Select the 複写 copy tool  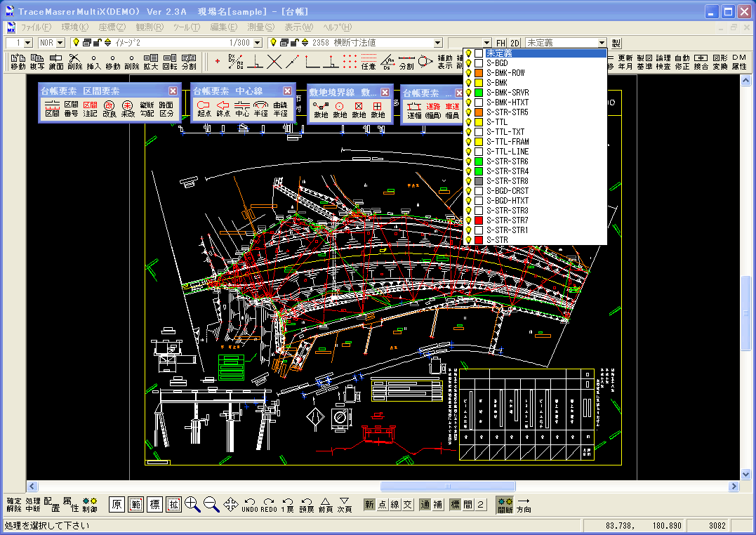tap(37, 62)
